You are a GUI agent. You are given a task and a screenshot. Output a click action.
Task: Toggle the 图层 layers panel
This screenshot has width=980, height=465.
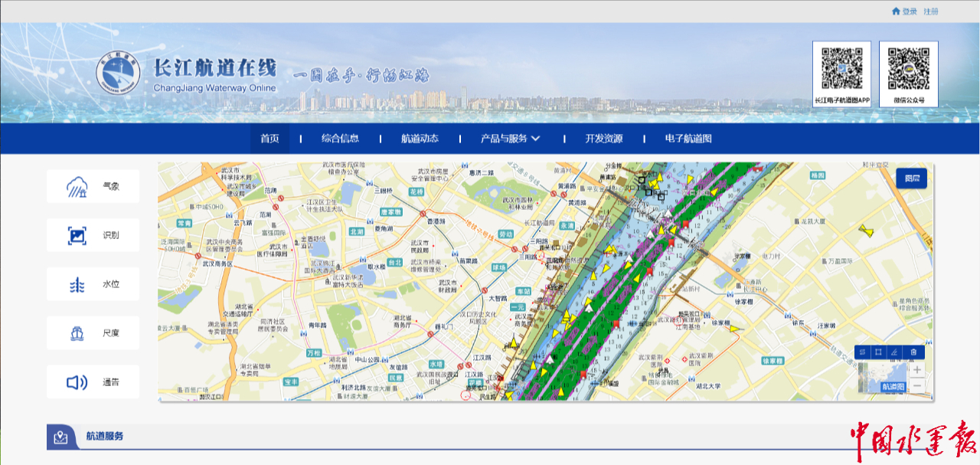[x=912, y=178]
